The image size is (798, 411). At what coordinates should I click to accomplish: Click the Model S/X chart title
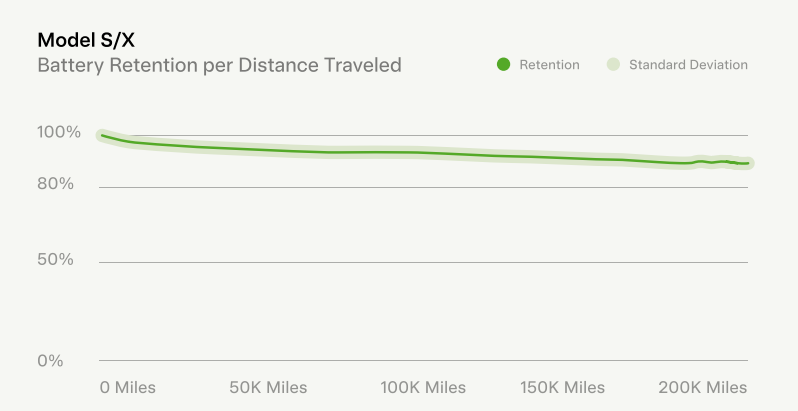[x=86, y=41]
